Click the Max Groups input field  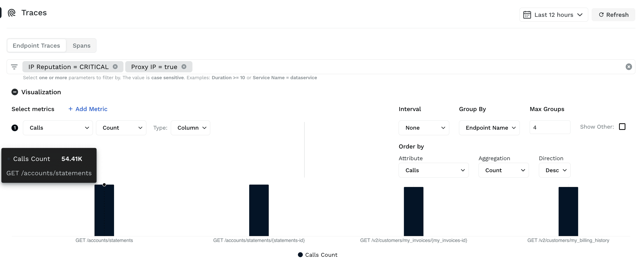point(550,127)
